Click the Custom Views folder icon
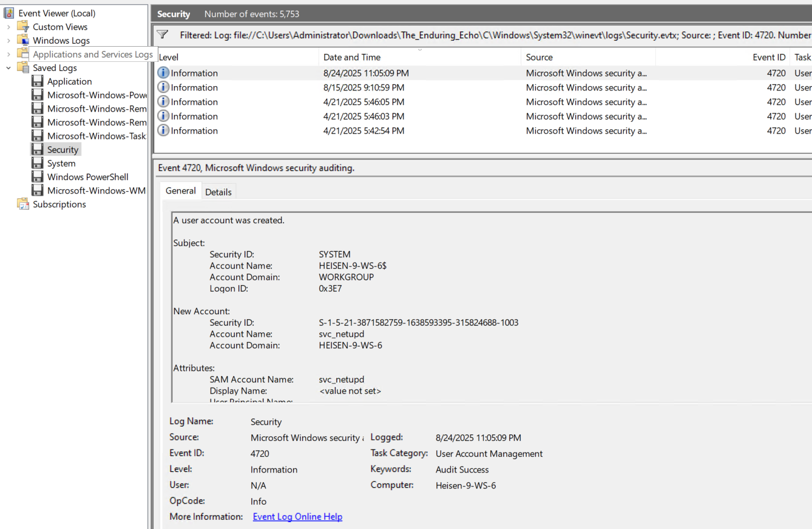 (23, 27)
